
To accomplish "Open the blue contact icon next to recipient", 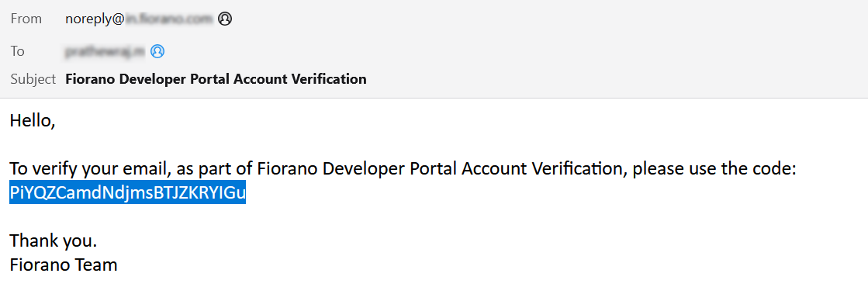I will [x=157, y=51].
